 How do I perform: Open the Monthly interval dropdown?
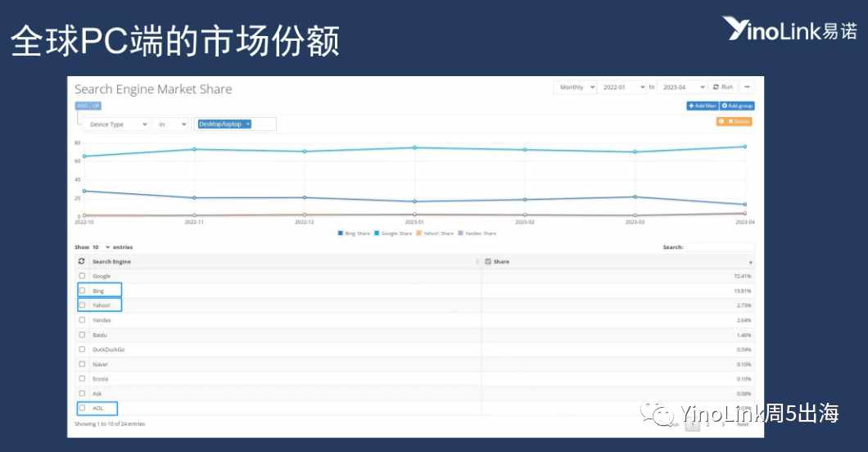(x=575, y=88)
